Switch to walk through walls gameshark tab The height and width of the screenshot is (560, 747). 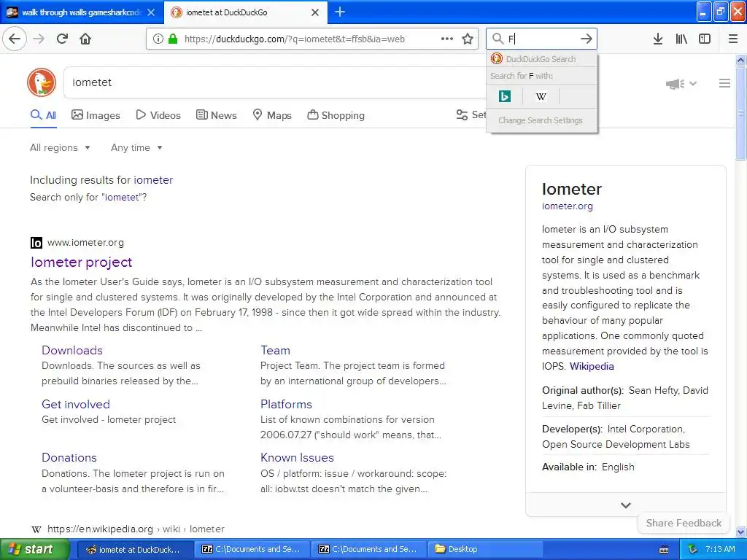[82, 12]
